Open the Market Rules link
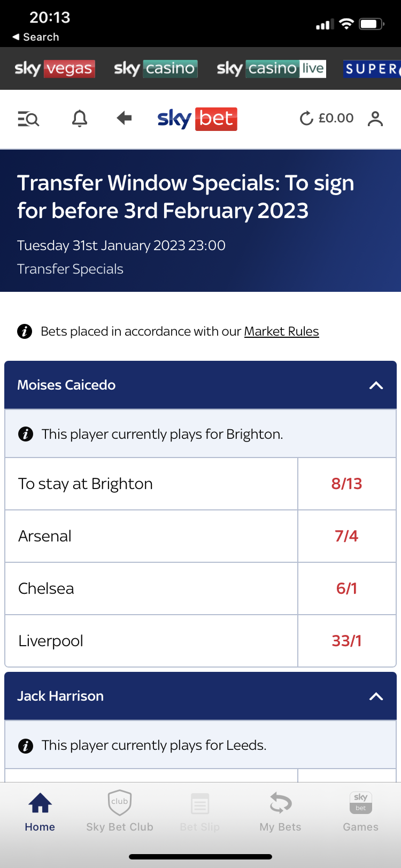 click(x=281, y=331)
